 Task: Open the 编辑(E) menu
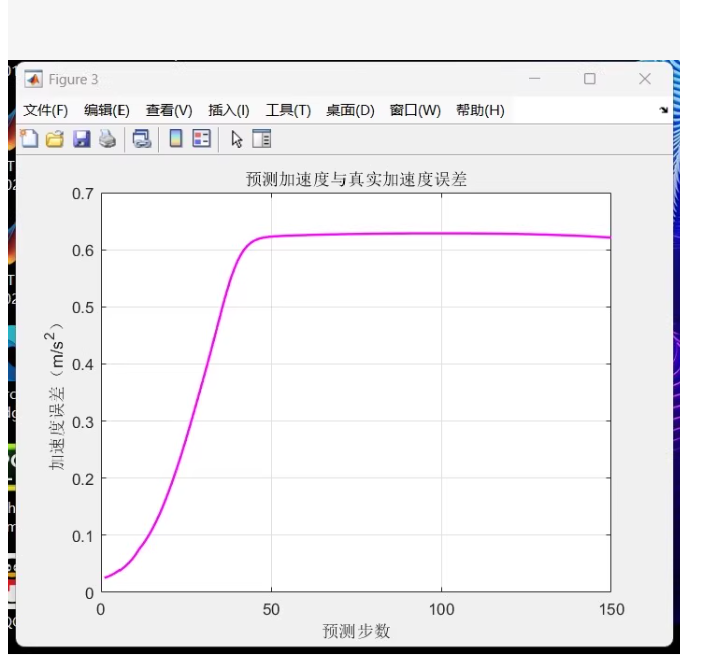[107, 110]
